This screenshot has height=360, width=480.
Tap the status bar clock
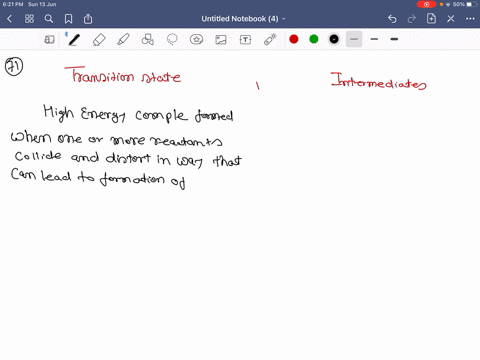13,4
